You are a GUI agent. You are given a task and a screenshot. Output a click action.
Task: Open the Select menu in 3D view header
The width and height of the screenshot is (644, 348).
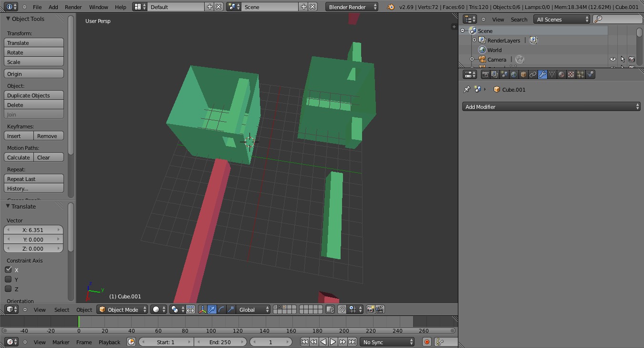(x=62, y=310)
